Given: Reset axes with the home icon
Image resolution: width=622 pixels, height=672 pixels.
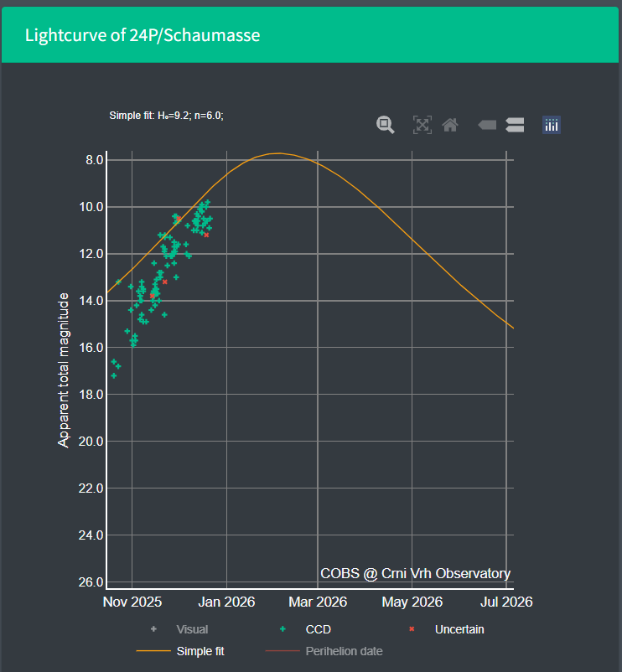Looking at the screenshot, I should (450, 125).
